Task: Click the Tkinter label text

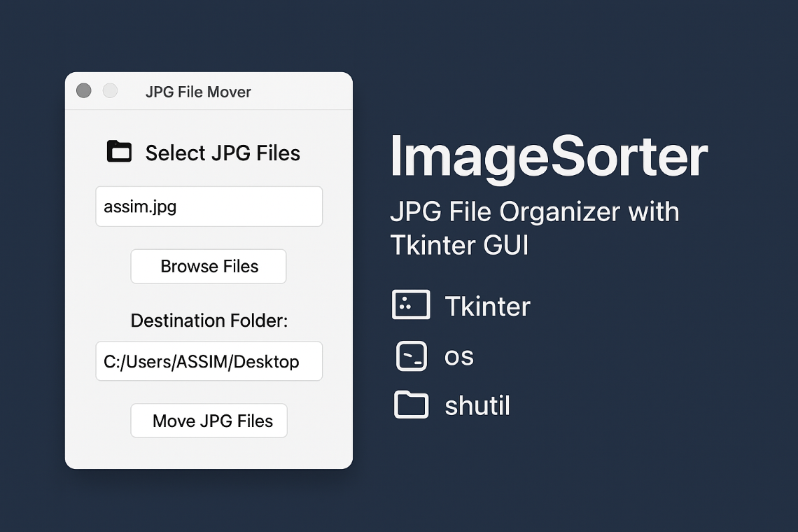Action: [x=488, y=307]
